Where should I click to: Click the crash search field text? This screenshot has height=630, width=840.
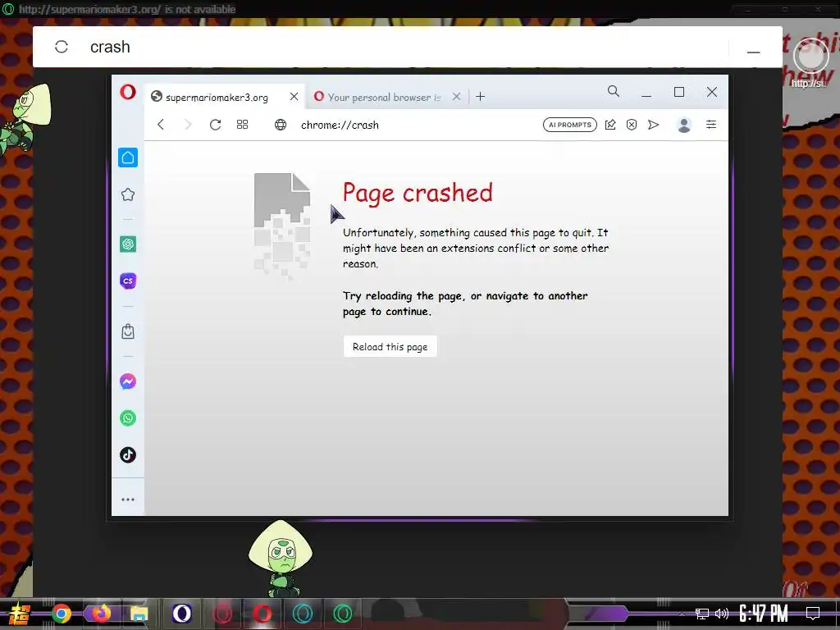point(110,47)
